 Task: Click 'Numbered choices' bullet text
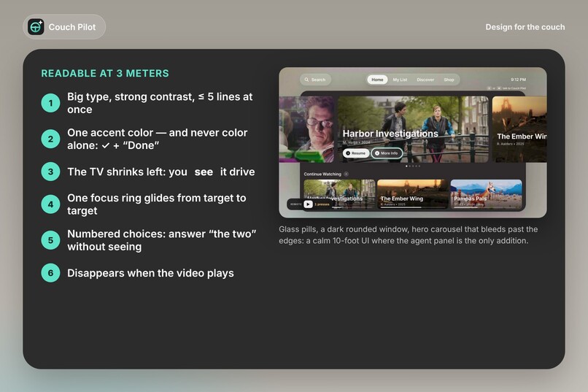(x=162, y=240)
